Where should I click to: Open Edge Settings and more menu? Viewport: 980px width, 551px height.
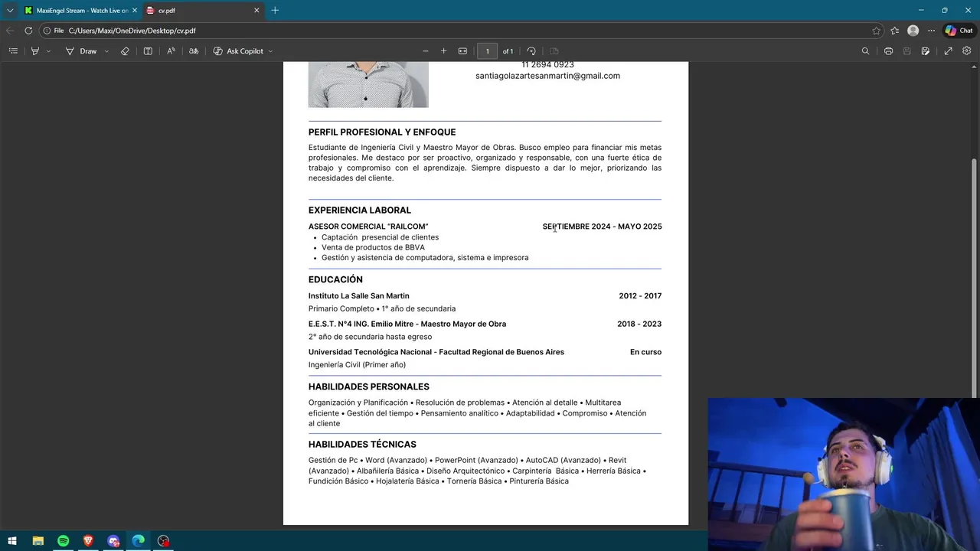click(931, 31)
